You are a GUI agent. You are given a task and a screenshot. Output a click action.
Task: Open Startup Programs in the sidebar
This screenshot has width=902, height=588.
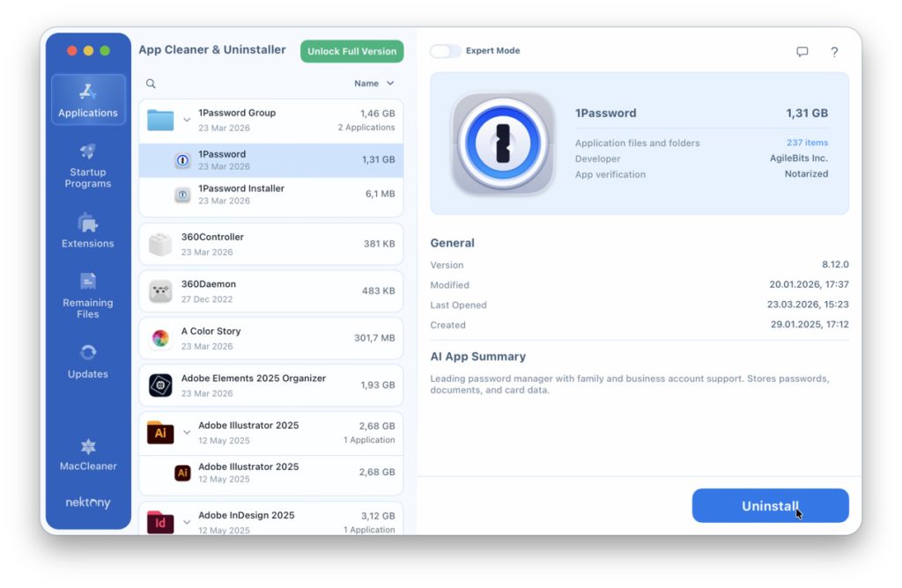pos(88,166)
